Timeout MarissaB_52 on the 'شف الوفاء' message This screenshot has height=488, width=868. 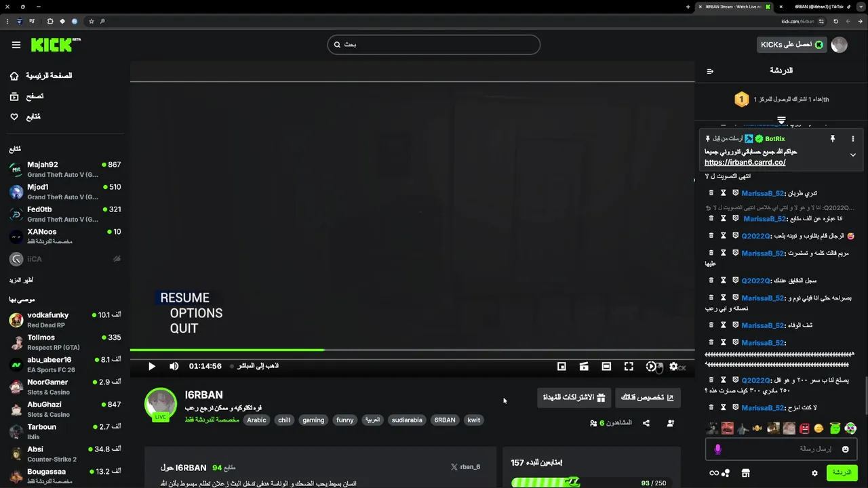click(724, 325)
